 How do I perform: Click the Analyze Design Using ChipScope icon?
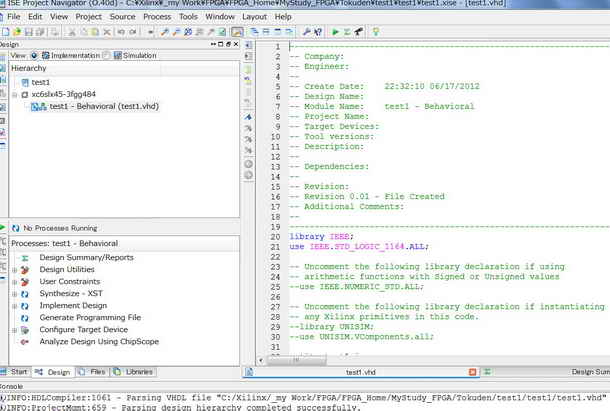point(25,342)
